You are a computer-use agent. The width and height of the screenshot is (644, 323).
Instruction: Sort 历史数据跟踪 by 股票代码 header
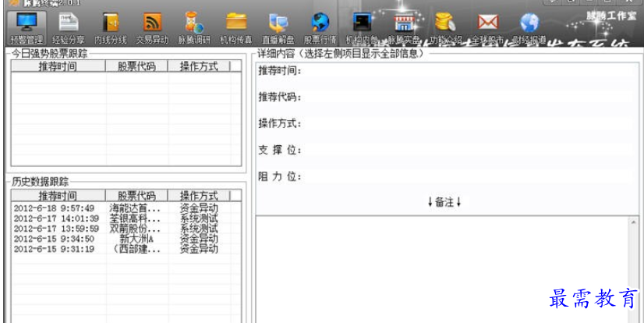pyautogui.click(x=136, y=196)
